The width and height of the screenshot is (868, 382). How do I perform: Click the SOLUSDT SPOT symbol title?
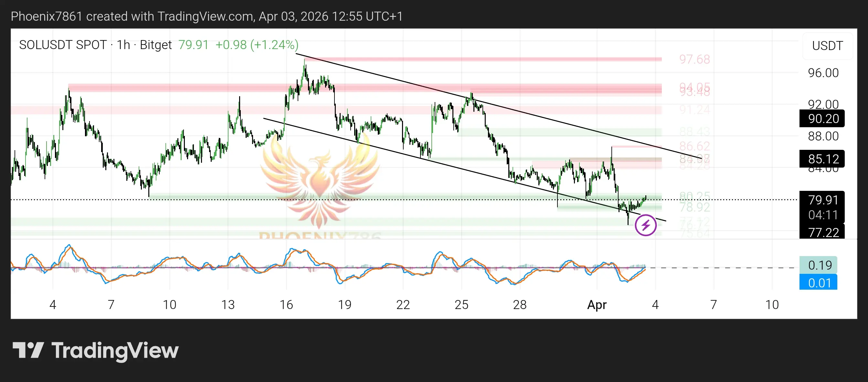(63, 45)
